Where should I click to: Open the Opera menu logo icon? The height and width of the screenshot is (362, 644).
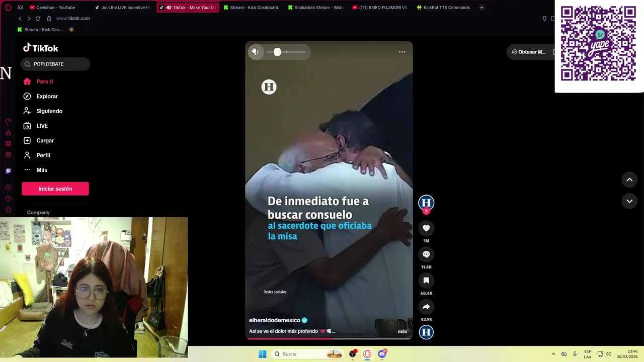click(x=8, y=8)
